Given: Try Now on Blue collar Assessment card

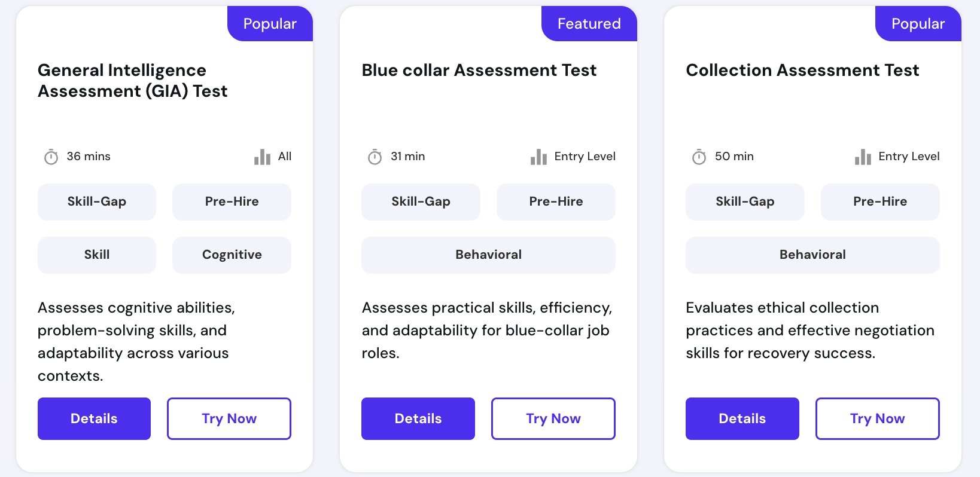Looking at the screenshot, I should (553, 418).
